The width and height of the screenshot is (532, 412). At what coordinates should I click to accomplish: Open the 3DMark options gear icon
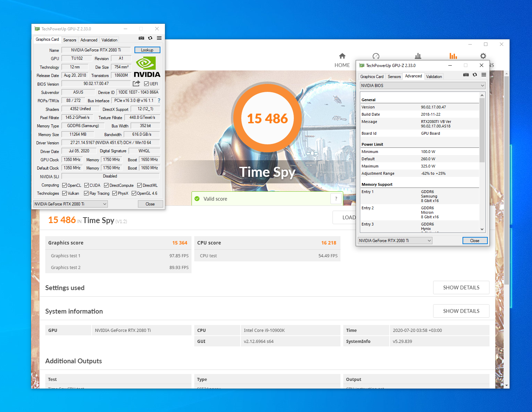483,56
